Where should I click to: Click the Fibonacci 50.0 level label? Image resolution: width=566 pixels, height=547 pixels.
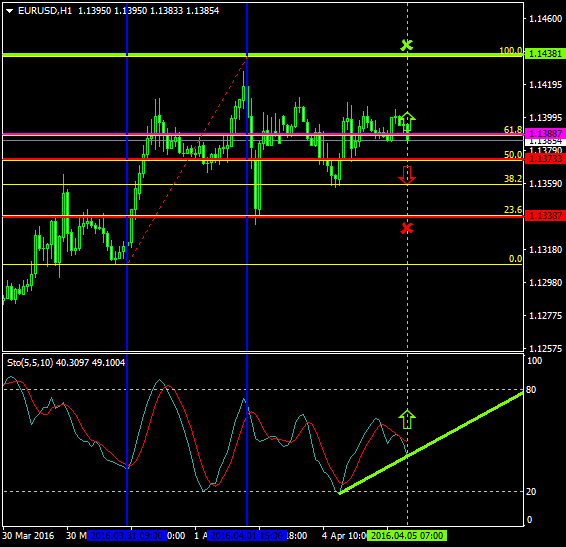pos(513,155)
